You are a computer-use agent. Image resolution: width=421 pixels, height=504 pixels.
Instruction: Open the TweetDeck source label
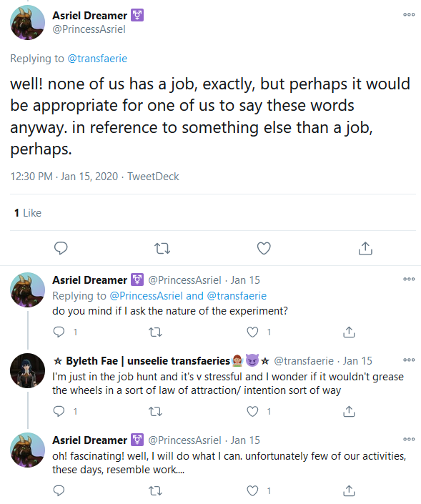(x=153, y=177)
